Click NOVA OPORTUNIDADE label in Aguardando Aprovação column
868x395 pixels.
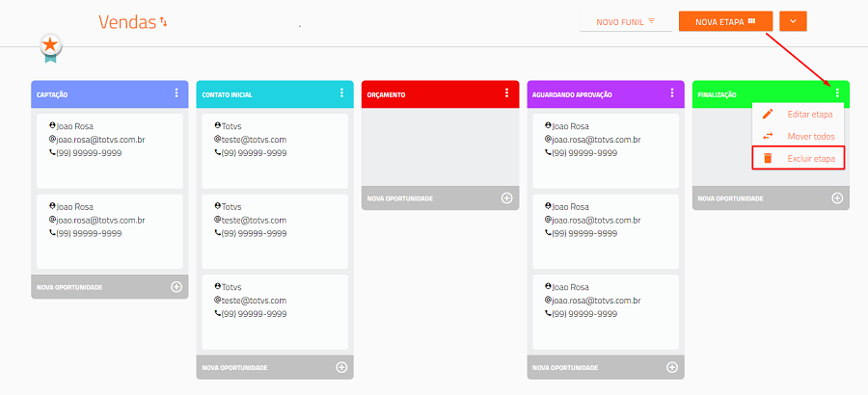click(x=565, y=367)
